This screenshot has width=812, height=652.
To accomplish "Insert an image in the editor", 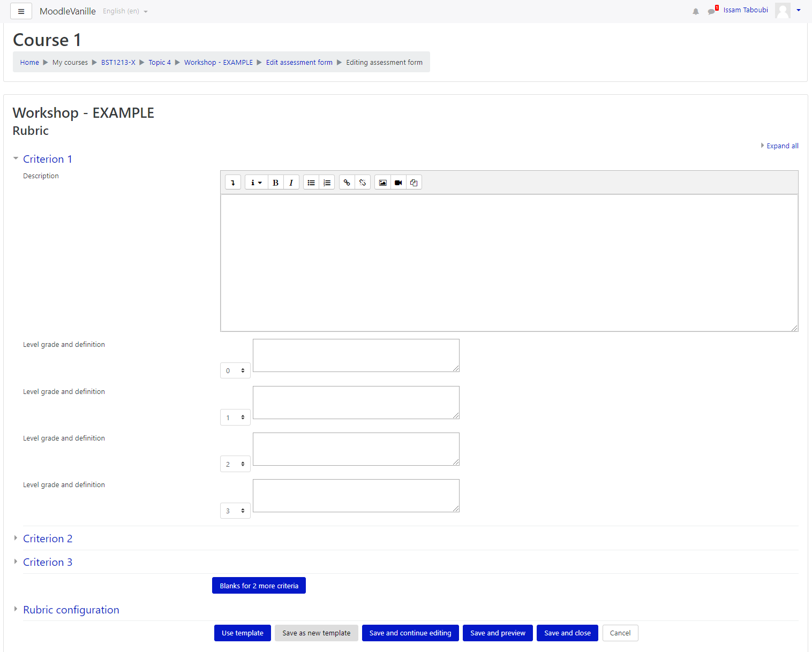I will pyautogui.click(x=382, y=183).
